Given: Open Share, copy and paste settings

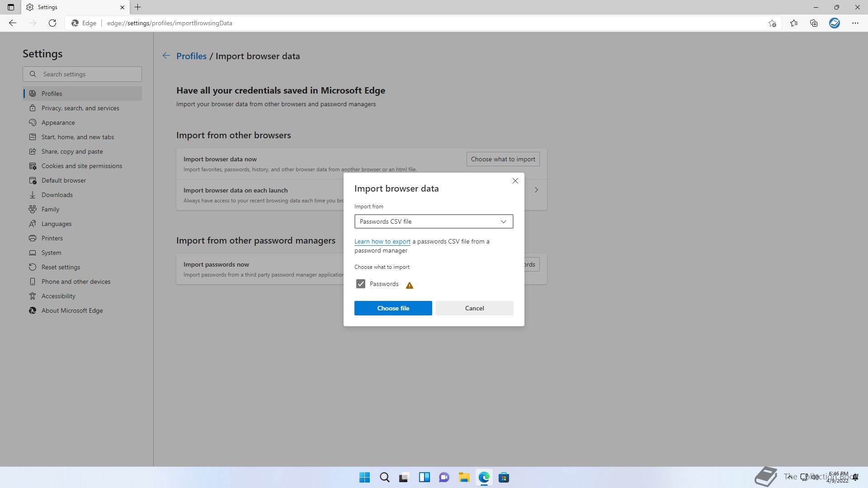Looking at the screenshot, I should (82, 151).
